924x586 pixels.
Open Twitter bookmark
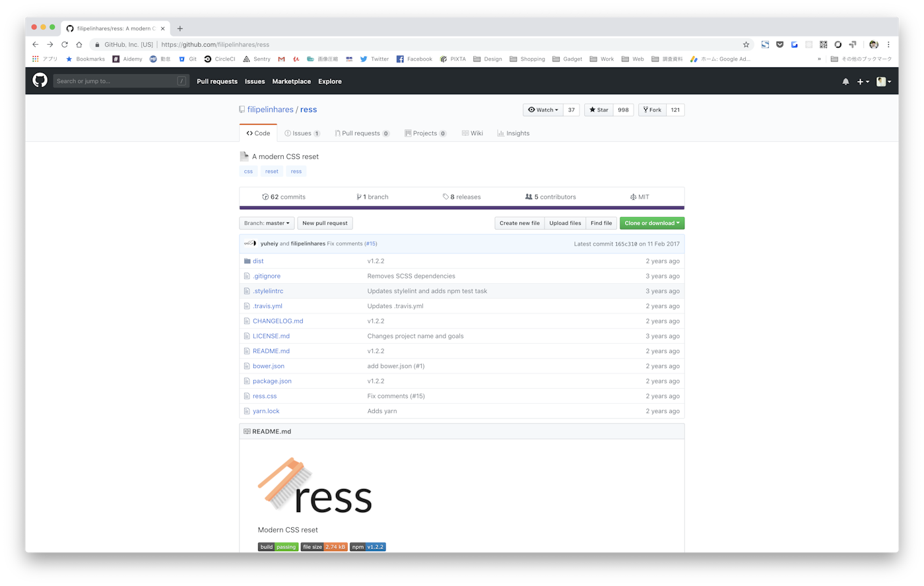pos(374,59)
